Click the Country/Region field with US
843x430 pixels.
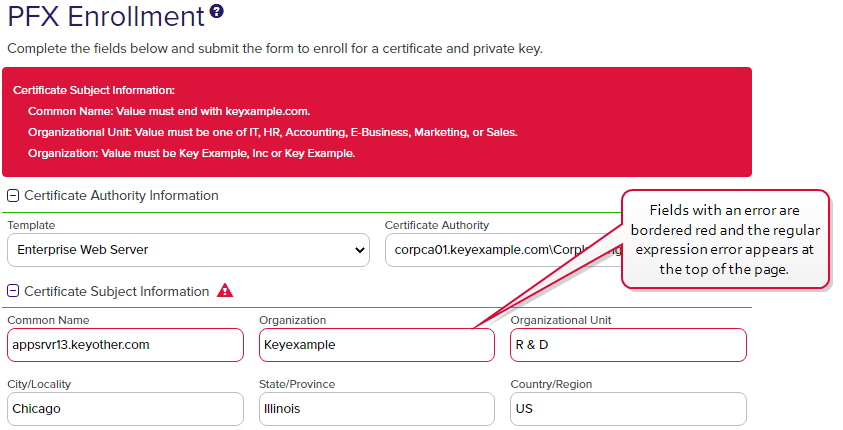pos(628,409)
